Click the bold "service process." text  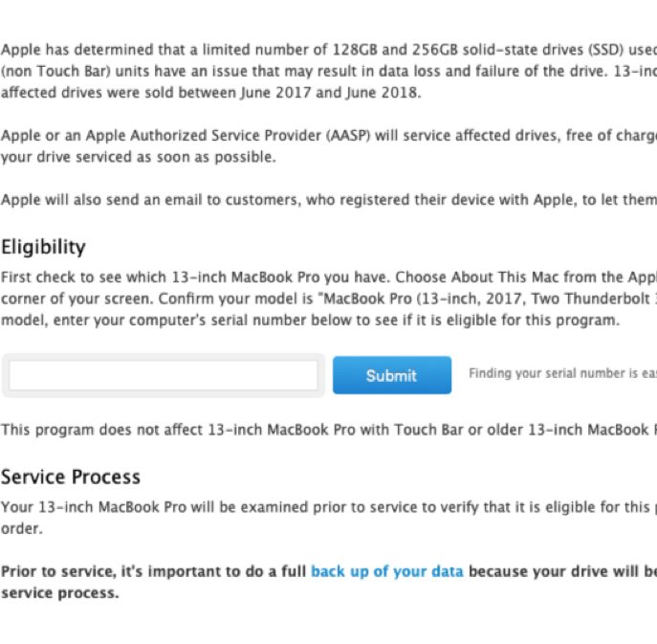tap(59, 593)
